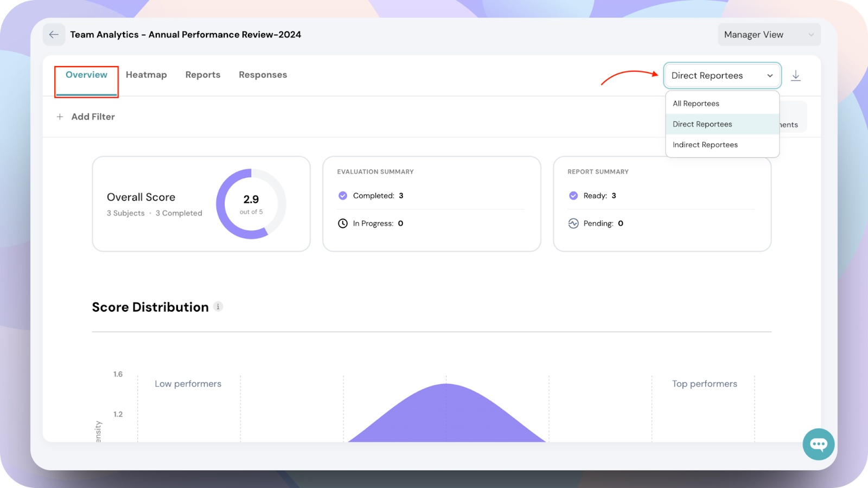
Task: Click the In Progress clock icon
Action: 343,223
